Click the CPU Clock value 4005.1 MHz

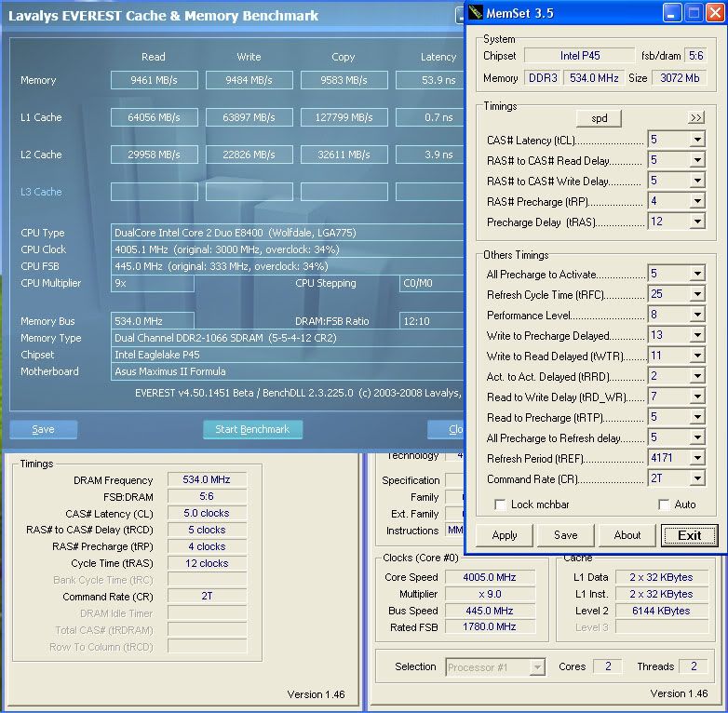pos(288,249)
